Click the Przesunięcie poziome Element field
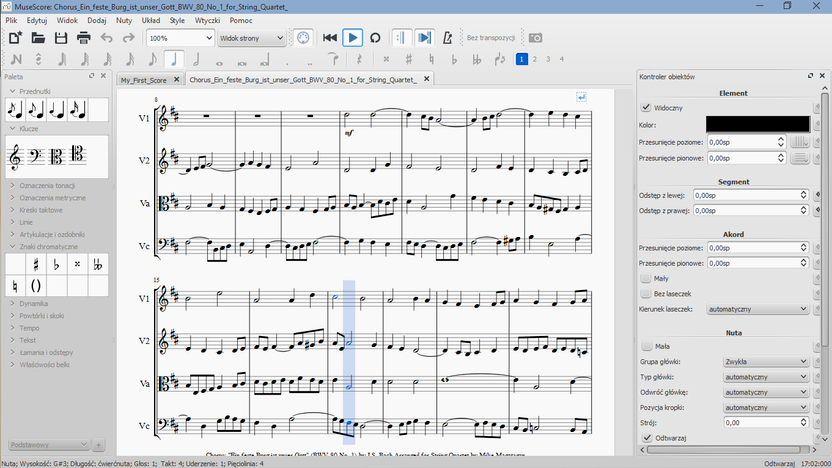The image size is (832, 468). click(747, 142)
